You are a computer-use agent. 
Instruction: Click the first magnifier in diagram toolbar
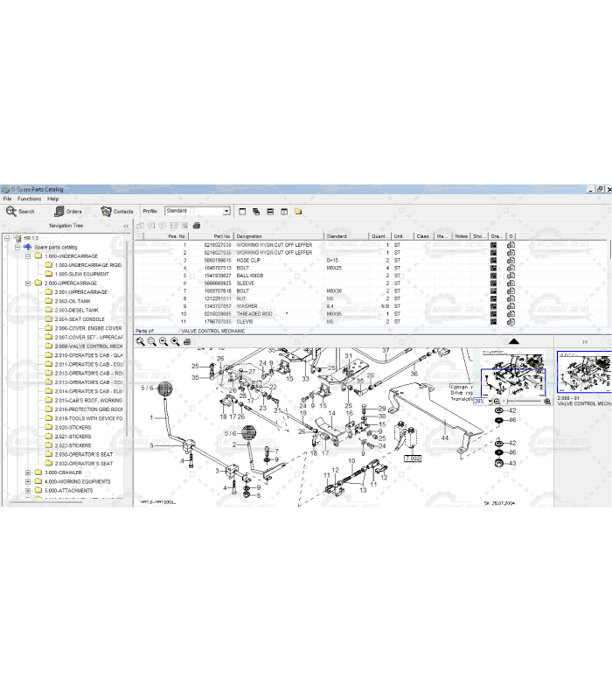140,341
